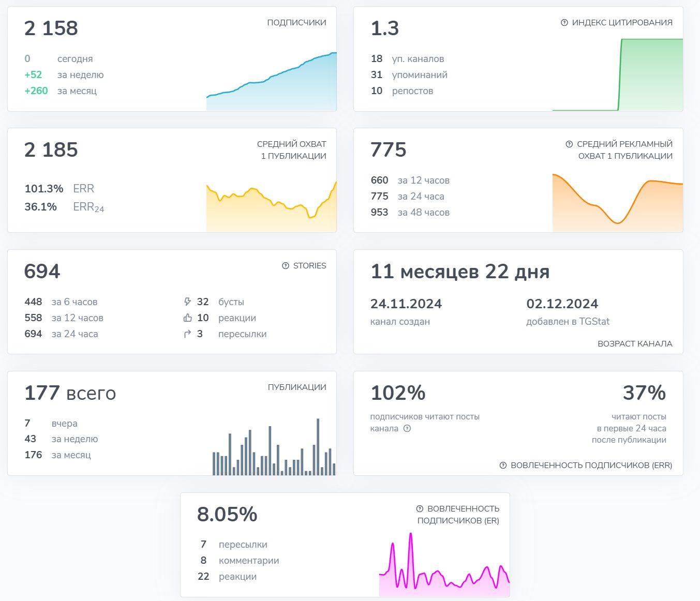Click the forward arrow пересылки icon in Stories
This screenshot has height=601, width=700.
coord(187,334)
